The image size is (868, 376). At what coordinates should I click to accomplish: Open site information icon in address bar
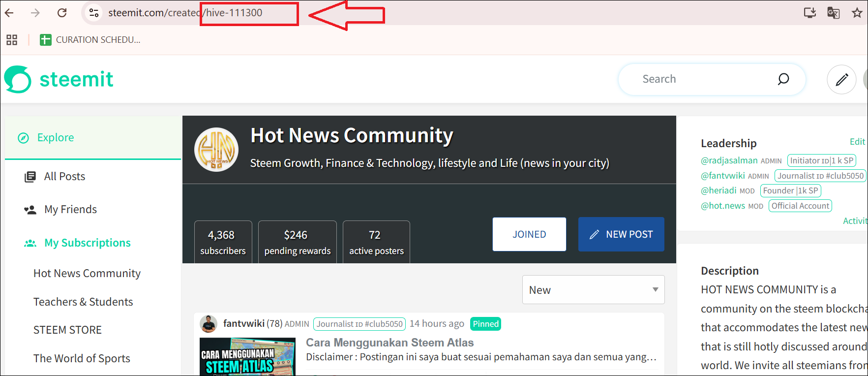pos(94,13)
